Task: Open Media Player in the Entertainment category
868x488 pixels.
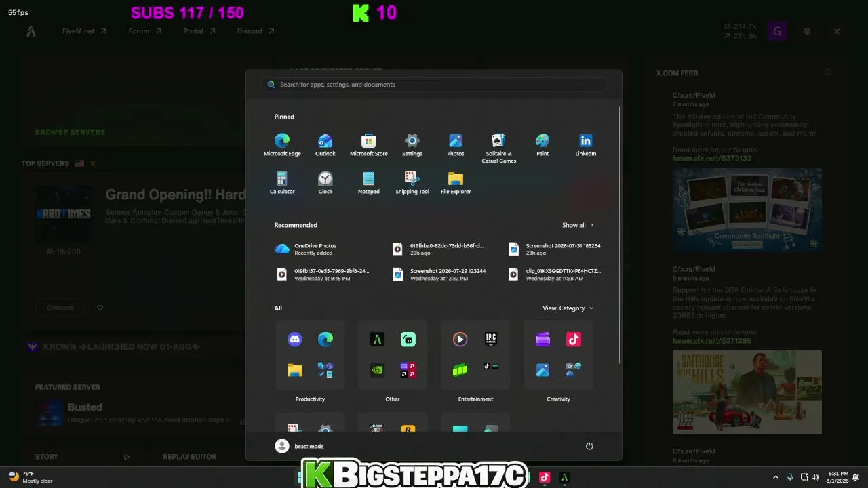Action: (x=460, y=340)
